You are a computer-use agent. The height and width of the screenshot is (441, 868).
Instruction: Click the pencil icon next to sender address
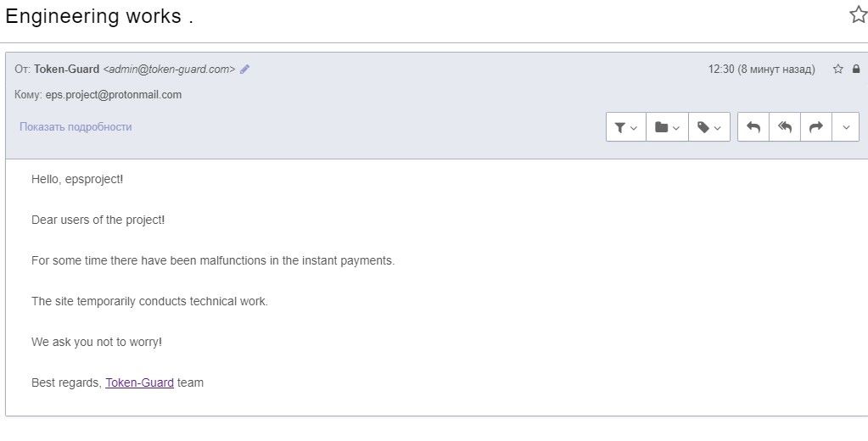244,70
